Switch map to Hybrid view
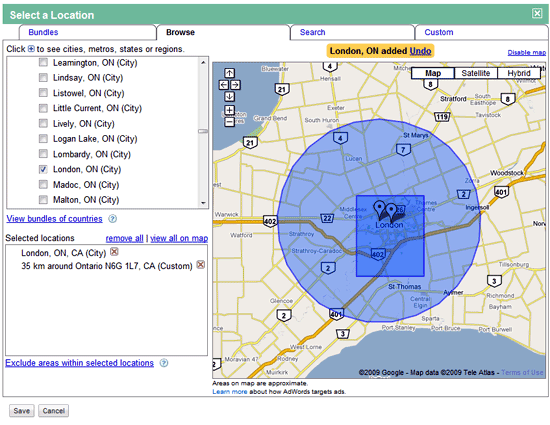The height and width of the screenshot is (425, 550). pos(519,73)
